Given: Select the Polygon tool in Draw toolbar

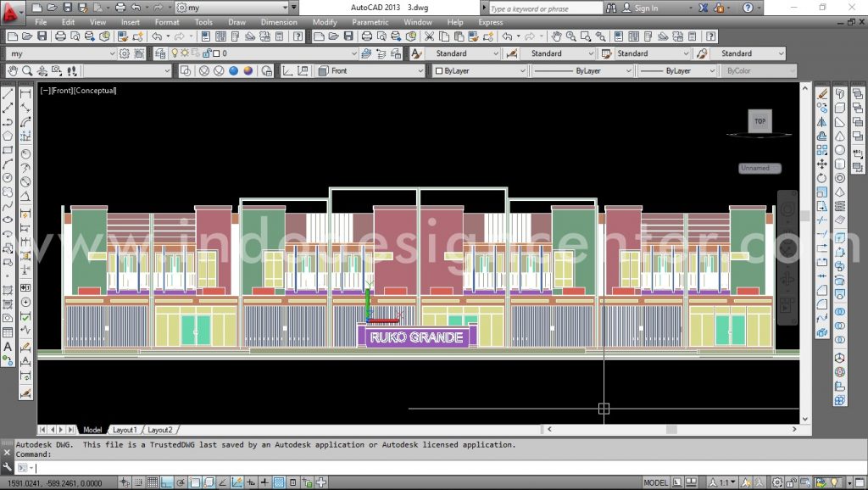Looking at the screenshot, I should pyautogui.click(x=8, y=136).
